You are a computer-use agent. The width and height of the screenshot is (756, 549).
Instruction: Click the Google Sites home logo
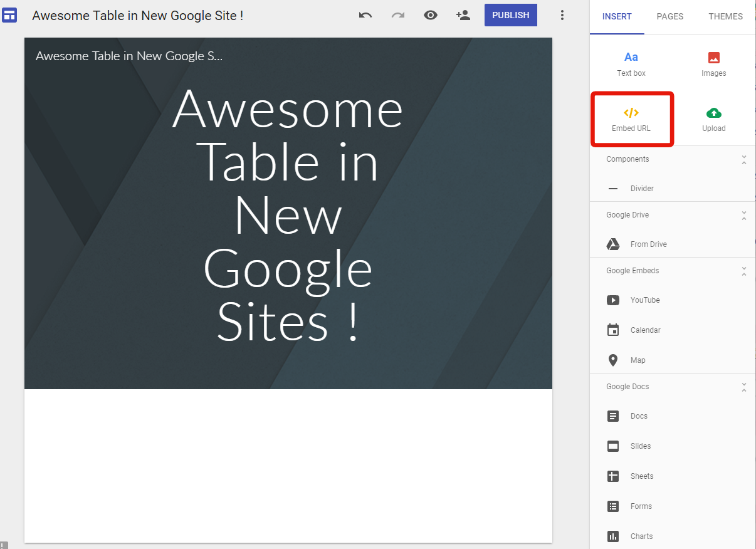(9, 15)
